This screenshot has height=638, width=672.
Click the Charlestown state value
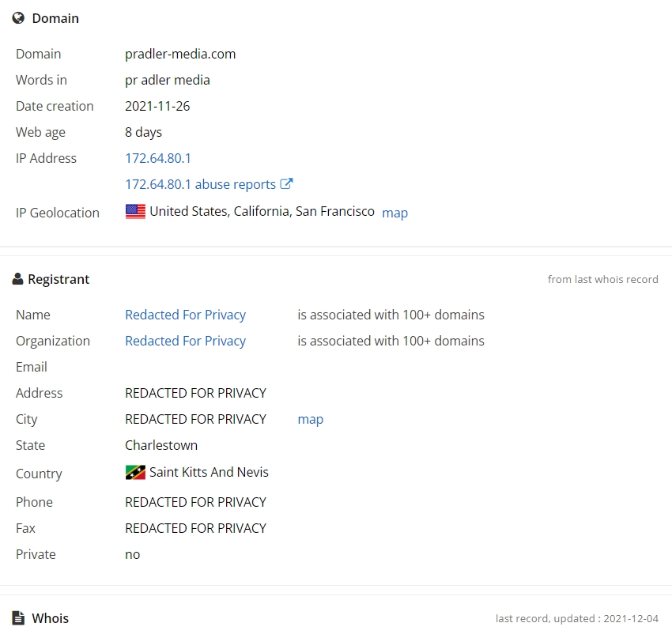(x=161, y=445)
